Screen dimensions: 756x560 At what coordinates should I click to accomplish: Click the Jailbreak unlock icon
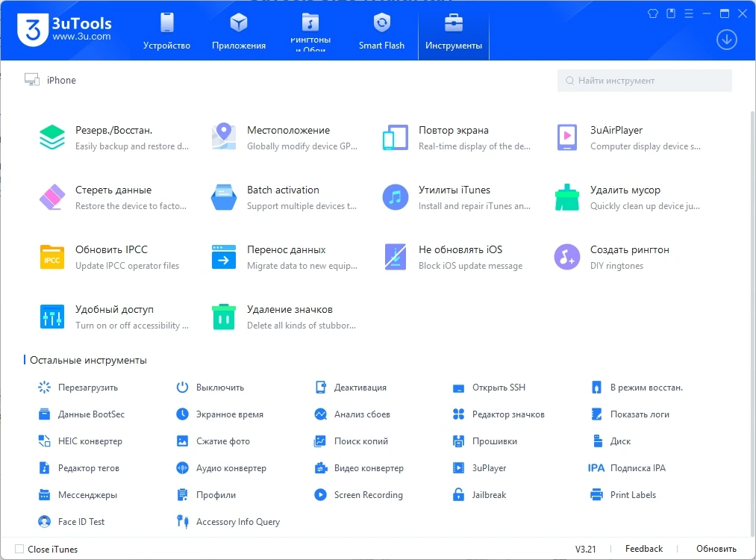pyautogui.click(x=458, y=494)
